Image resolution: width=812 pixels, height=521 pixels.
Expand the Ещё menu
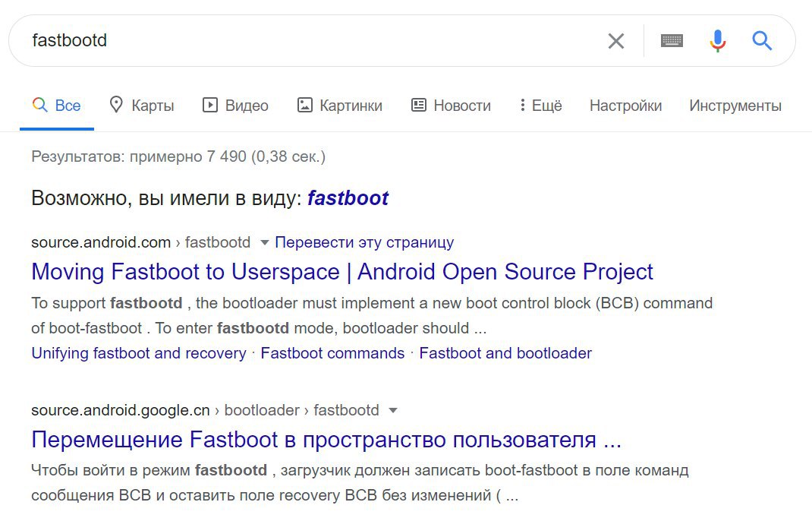pos(540,106)
